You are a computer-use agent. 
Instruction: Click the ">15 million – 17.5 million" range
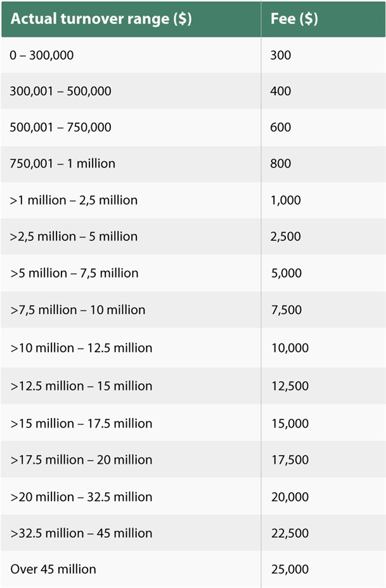pos(81,423)
